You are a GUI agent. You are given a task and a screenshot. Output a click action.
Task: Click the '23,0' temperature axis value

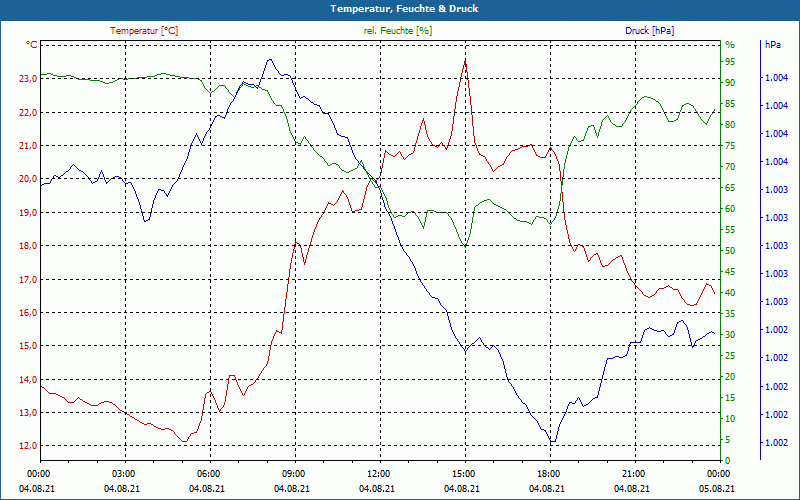[x=29, y=79]
